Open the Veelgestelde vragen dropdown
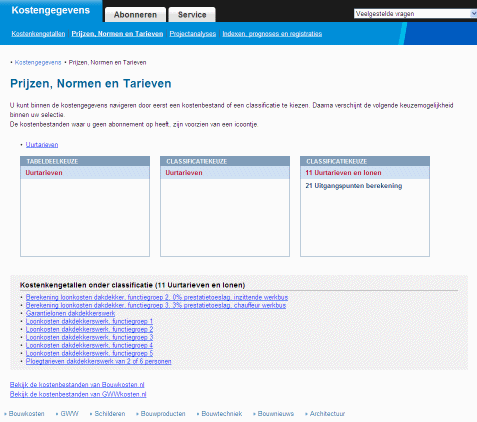 [415, 14]
